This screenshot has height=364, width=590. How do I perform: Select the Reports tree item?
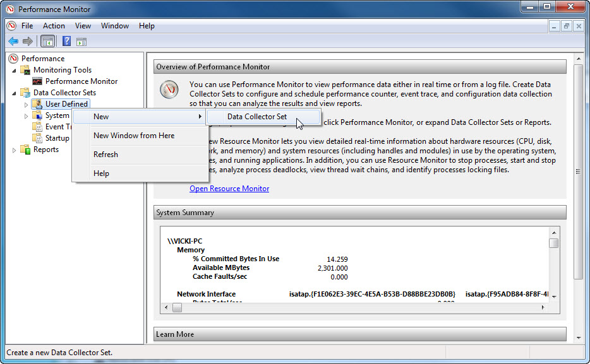[x=46, y=149]
